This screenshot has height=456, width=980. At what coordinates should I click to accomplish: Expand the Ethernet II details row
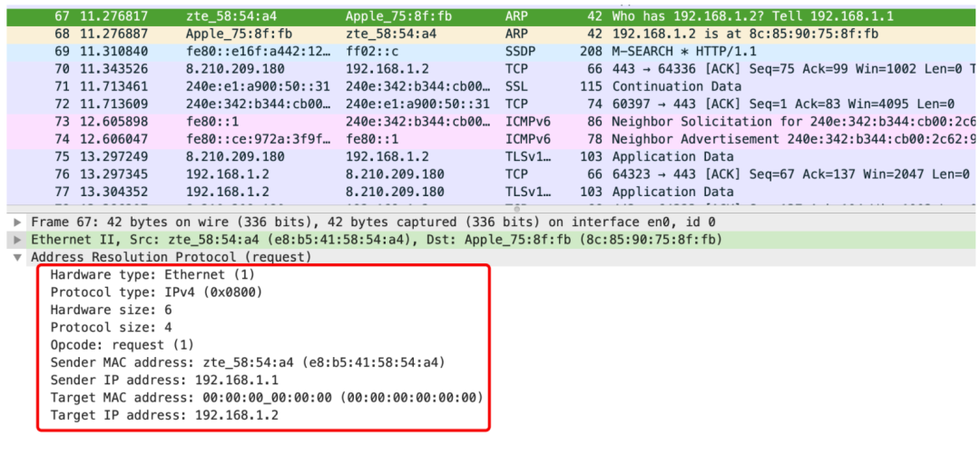coord(17,240)
